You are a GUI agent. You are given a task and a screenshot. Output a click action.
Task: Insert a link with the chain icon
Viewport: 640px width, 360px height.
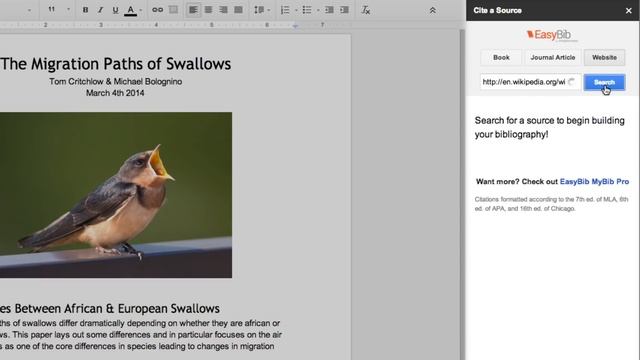[158, 10]
